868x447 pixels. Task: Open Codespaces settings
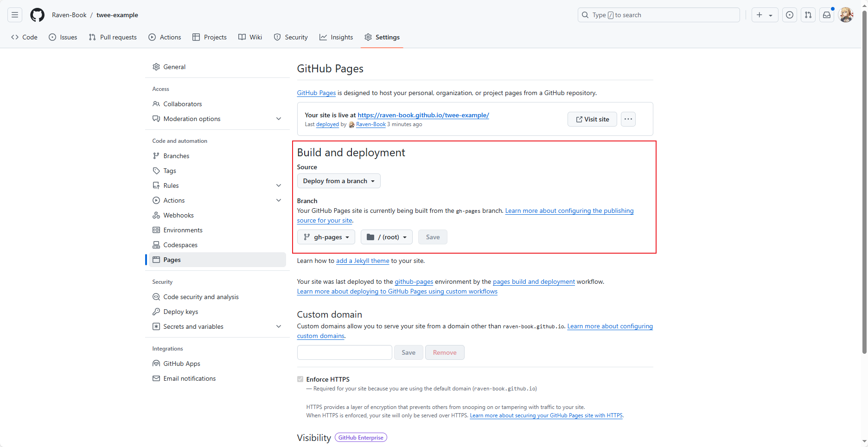tap(217, 245)
